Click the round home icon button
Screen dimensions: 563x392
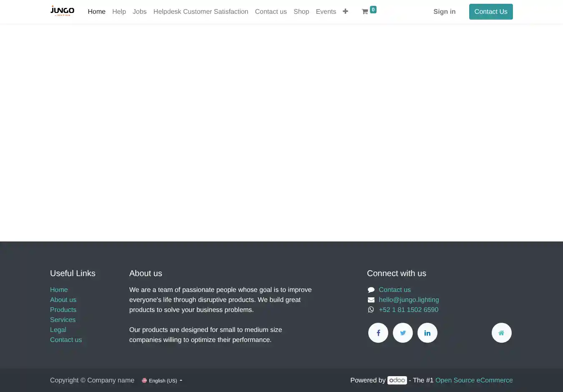(501, 333)
